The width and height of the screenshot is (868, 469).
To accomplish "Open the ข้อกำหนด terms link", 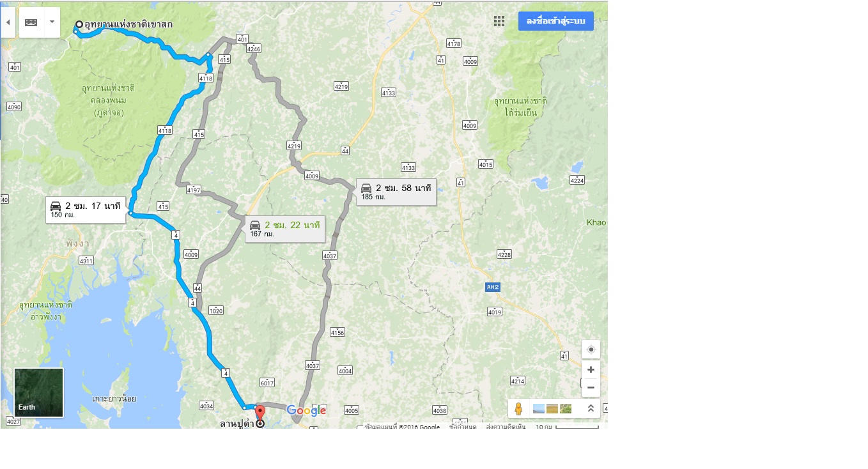I will [x=463, y=427].
